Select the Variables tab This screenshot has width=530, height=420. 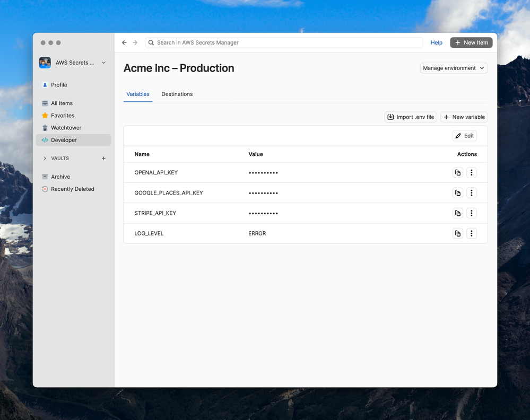click(137, 94)
